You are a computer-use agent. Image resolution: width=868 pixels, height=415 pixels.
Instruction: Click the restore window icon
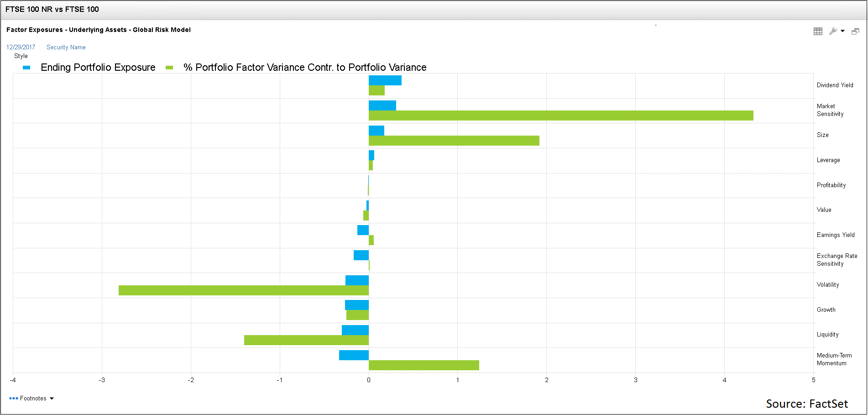click(855, 31)
